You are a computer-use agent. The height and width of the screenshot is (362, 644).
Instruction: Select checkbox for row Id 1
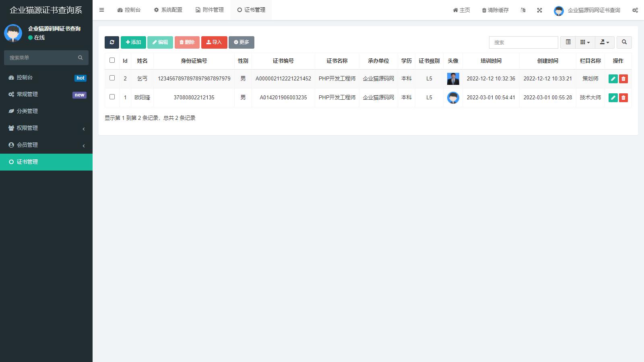click(112, 97)
